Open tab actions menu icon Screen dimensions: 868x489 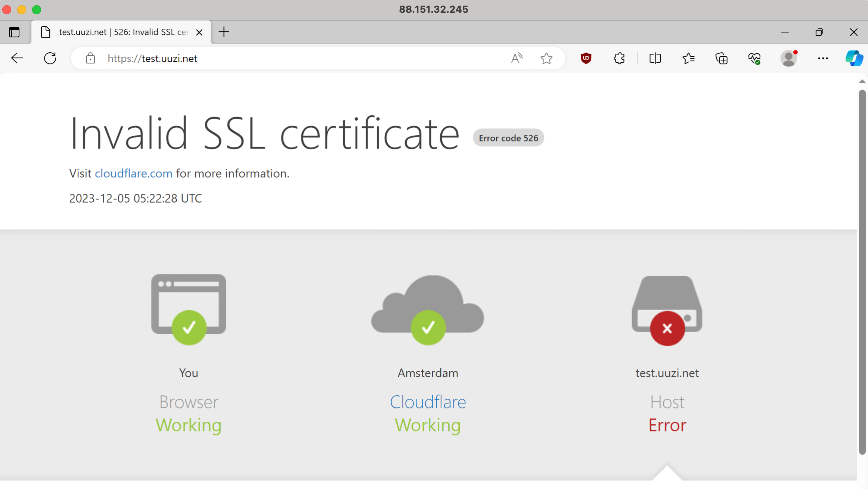pyautogui.click(x=14, y=32)
